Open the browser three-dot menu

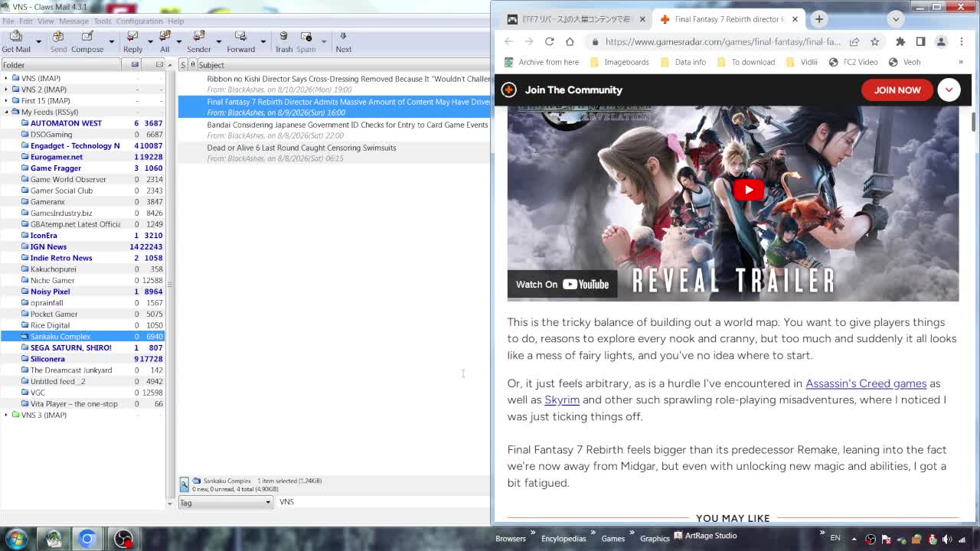(x=962, y=41)
